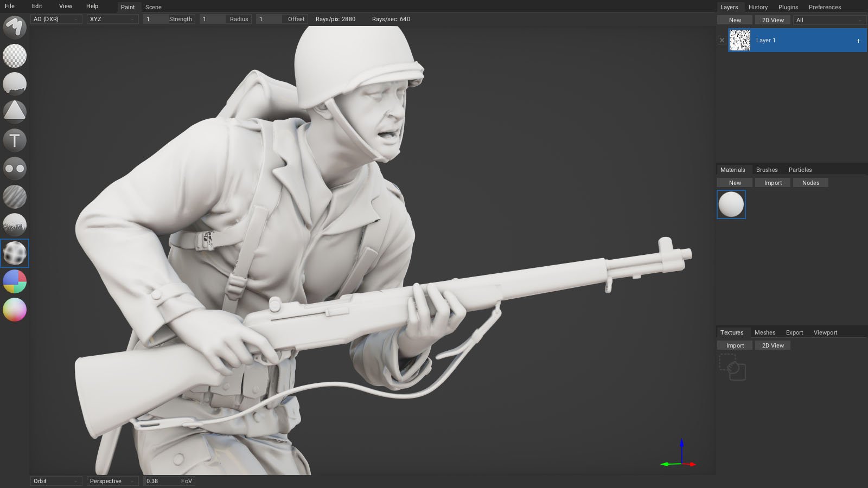The image size is (868, 488).
Task: Switch to the Scene tab
Action: (x=153, y=7)
